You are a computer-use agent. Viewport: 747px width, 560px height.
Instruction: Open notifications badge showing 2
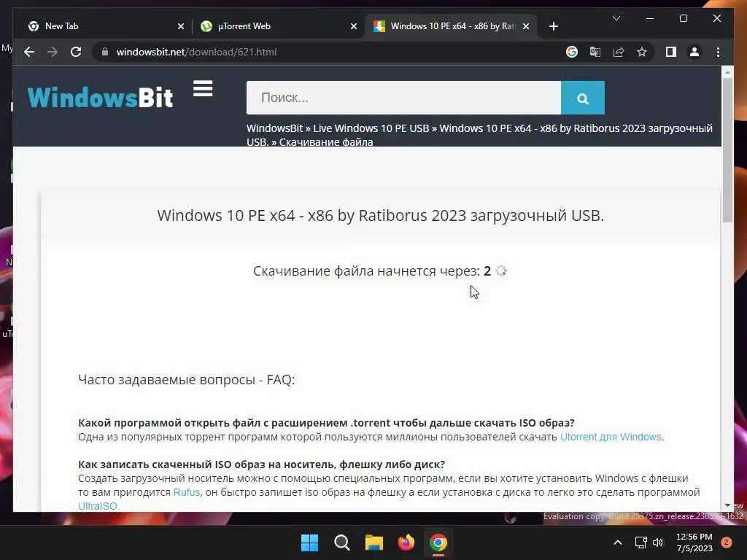(727, 542)
